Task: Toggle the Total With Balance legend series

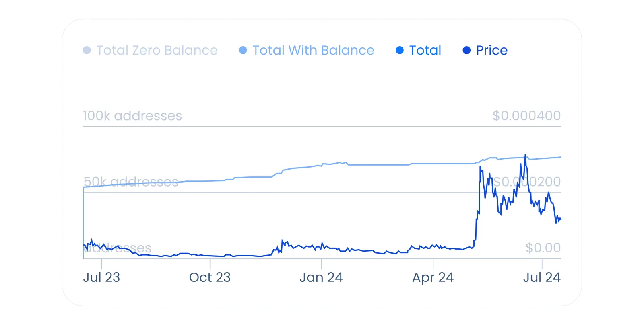Action: [307, 50]
